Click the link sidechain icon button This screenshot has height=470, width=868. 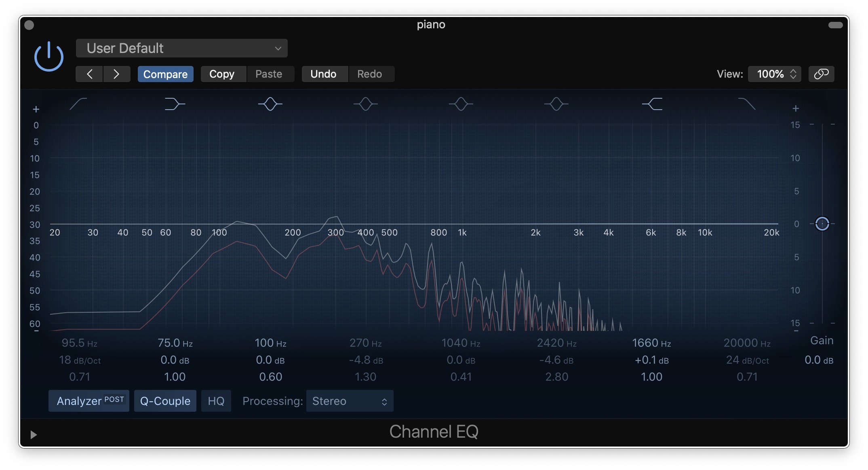point(821,74)
